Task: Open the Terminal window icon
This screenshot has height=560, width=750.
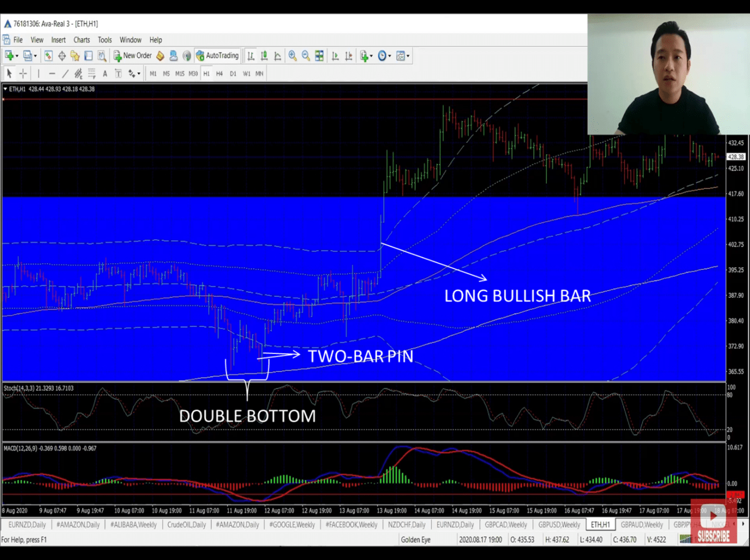Action: click(88, 56)
